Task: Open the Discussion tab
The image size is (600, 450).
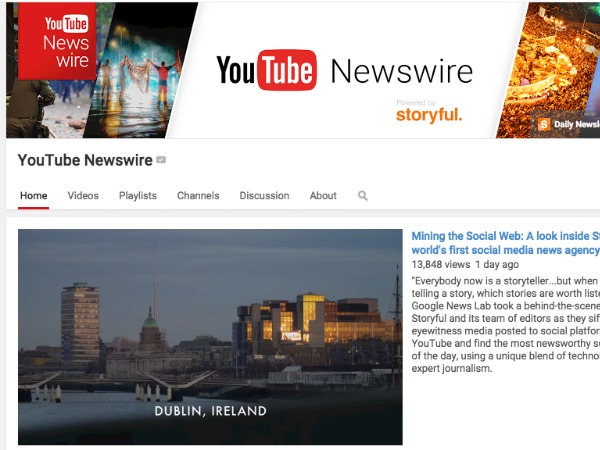Action: pos(264,196)
